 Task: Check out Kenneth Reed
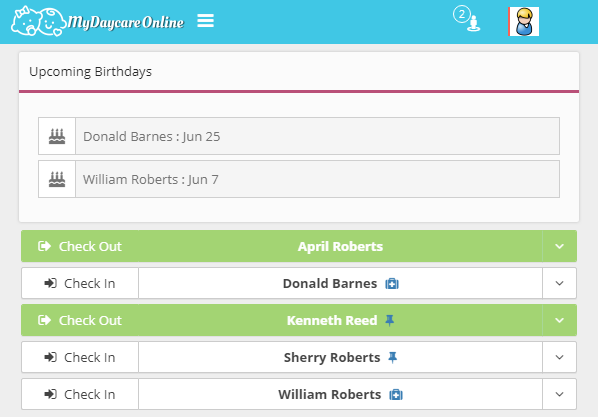(x=80, y=320)
